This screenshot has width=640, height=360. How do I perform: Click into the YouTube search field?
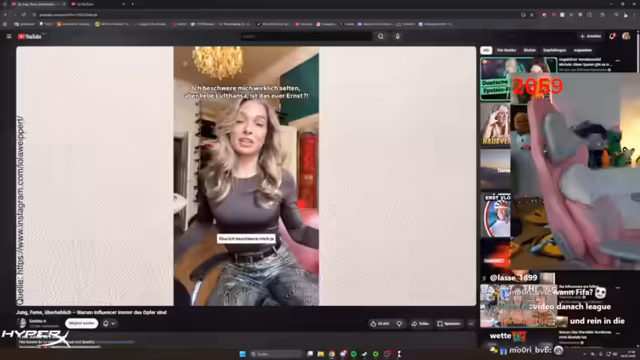(306, 36)
